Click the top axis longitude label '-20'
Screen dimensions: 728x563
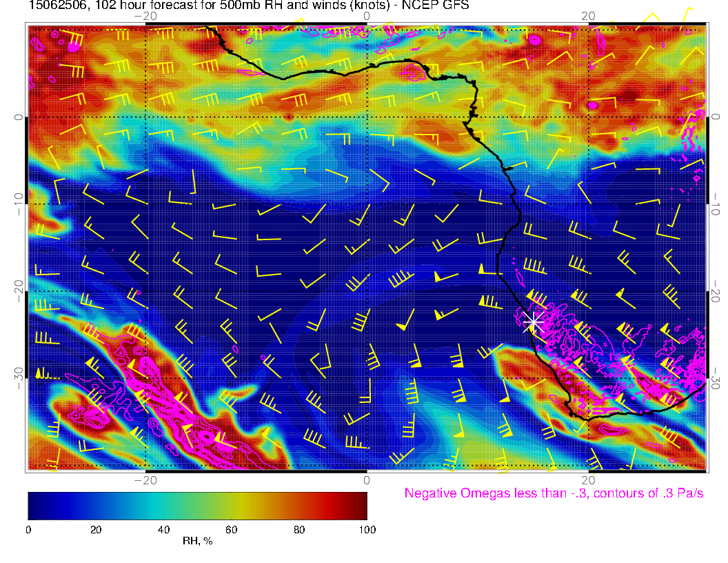click(145, 17)
